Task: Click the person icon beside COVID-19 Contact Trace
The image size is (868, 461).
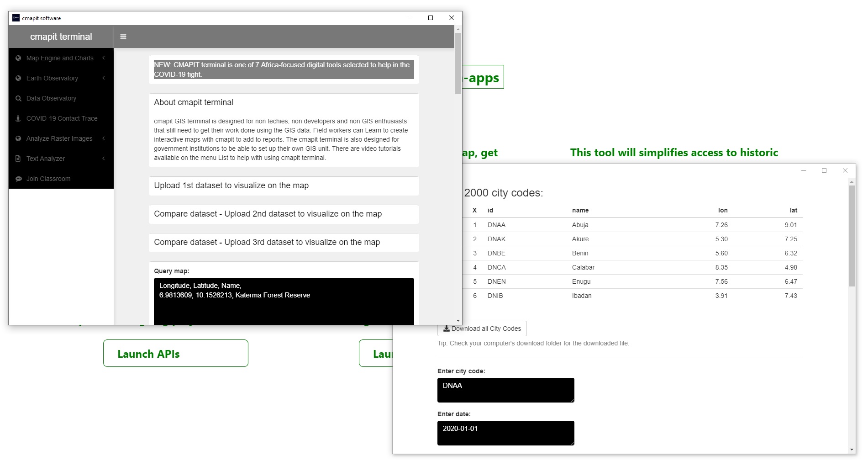Action: (18, 118)
